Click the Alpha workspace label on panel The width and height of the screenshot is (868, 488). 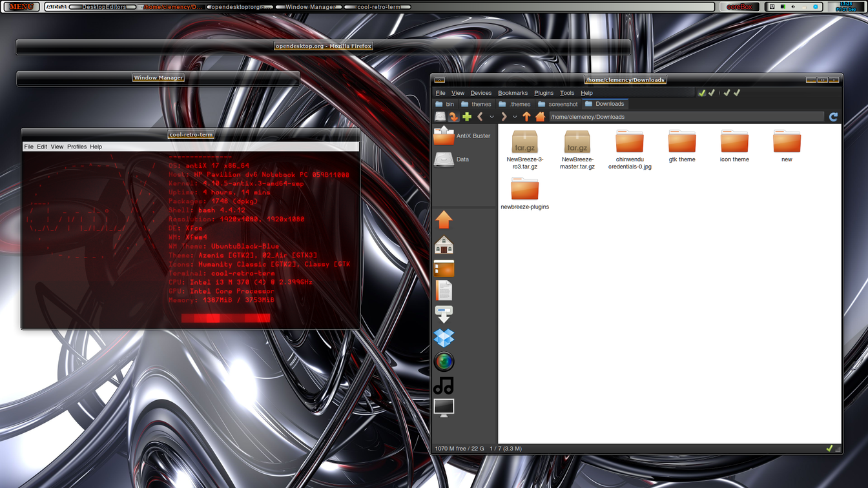click(x=56, y=6)
